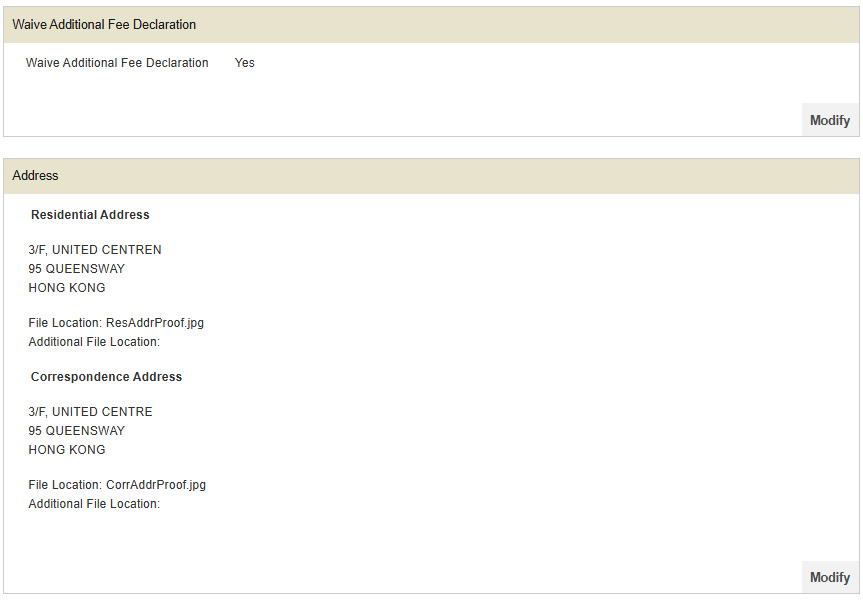Click 'HONG KONG' under Correspondence Address
The width and height of the screenshot is (863, 613).
[x=67, y=450]
